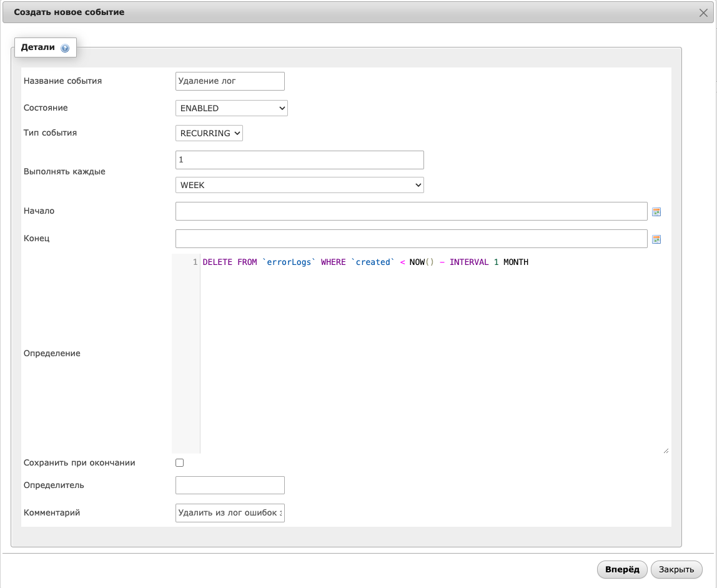
Task: Click the Закрыть button
Action: pyautogui.click(x=676, y=569)
